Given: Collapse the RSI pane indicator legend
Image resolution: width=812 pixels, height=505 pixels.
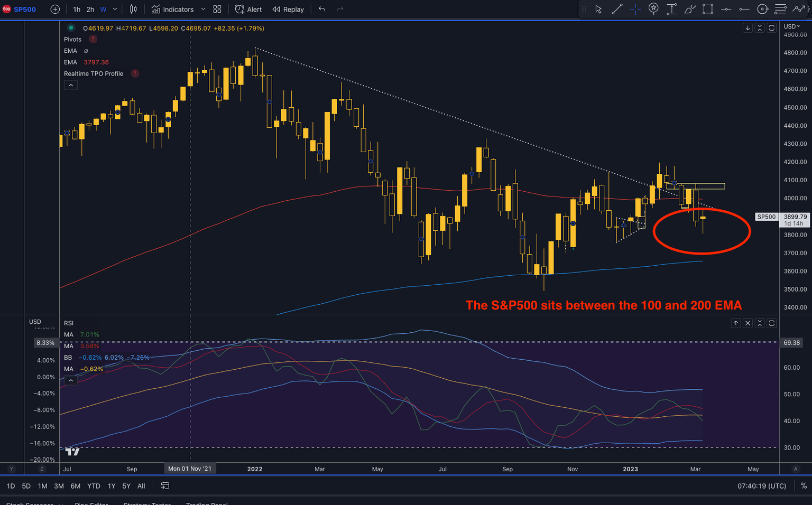Looking at the screenshot, I should point(71,380).
